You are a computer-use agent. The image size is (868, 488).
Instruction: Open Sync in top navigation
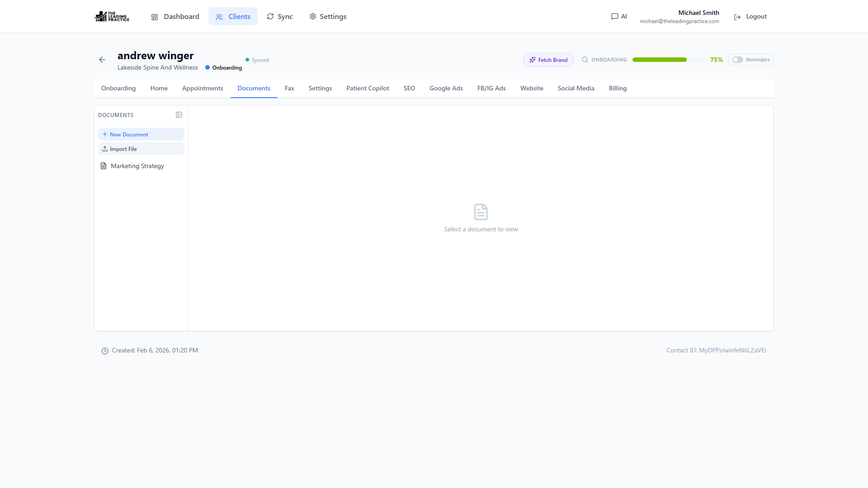280,16
